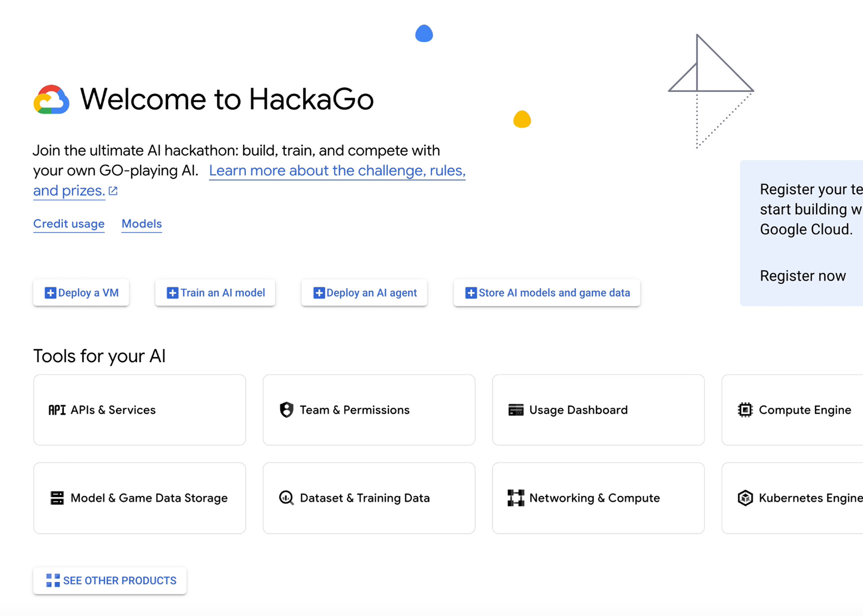The height and width of the screenshot is (616, 863).
Task: Click the 'Welcome to HackaGo' heading
Action: point(227,99)
